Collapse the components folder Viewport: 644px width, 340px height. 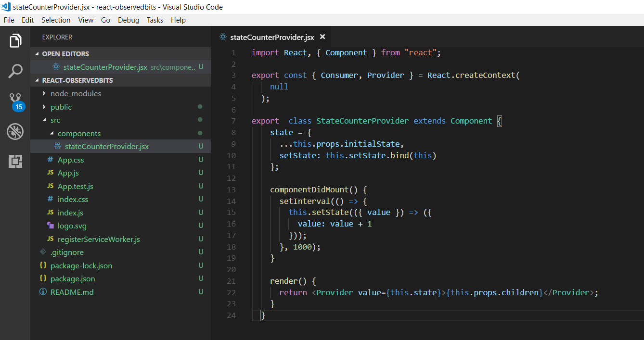point(52,133)
